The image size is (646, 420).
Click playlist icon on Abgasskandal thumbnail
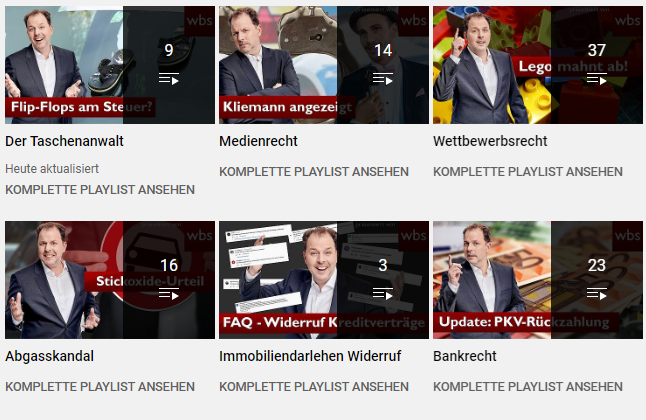pos(169,293)
